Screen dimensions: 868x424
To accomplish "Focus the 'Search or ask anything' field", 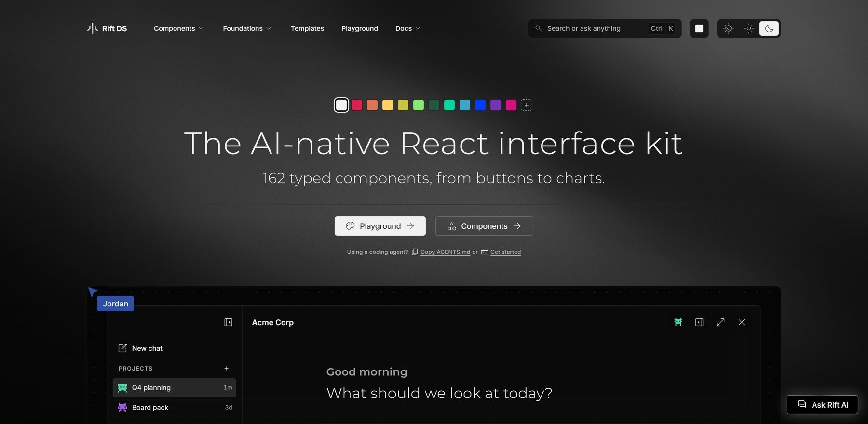I will (605, 28).
